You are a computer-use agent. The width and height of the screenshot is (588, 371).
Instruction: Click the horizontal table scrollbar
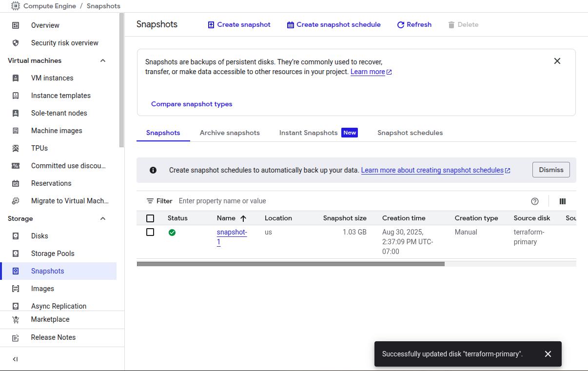[x=291, y=264]
